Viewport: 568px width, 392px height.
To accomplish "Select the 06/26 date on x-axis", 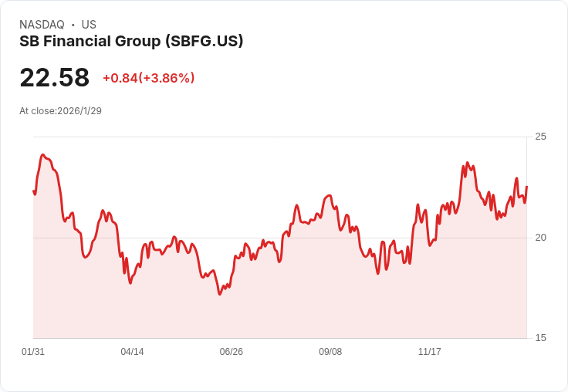I will [x=231, y=352].
